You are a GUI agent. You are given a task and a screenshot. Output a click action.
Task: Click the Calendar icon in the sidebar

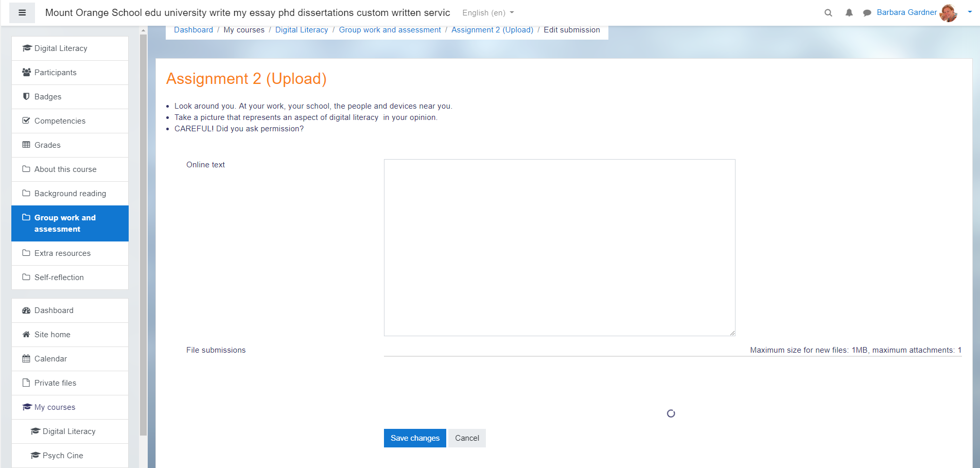point(26,359)
